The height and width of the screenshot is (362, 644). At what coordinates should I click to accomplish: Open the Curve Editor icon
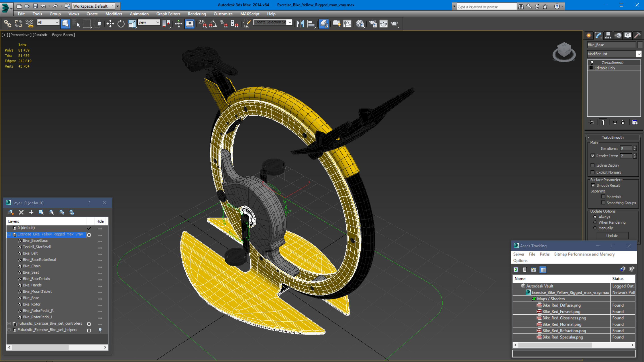pyautogui.click(x=347, y=24)
